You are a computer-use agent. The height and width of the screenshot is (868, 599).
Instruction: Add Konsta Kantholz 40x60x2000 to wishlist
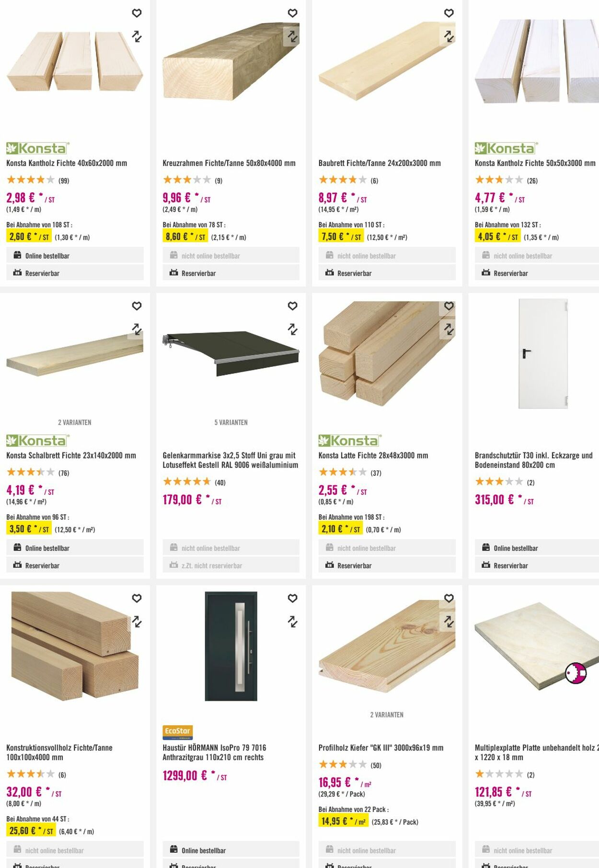coord(137,13)
